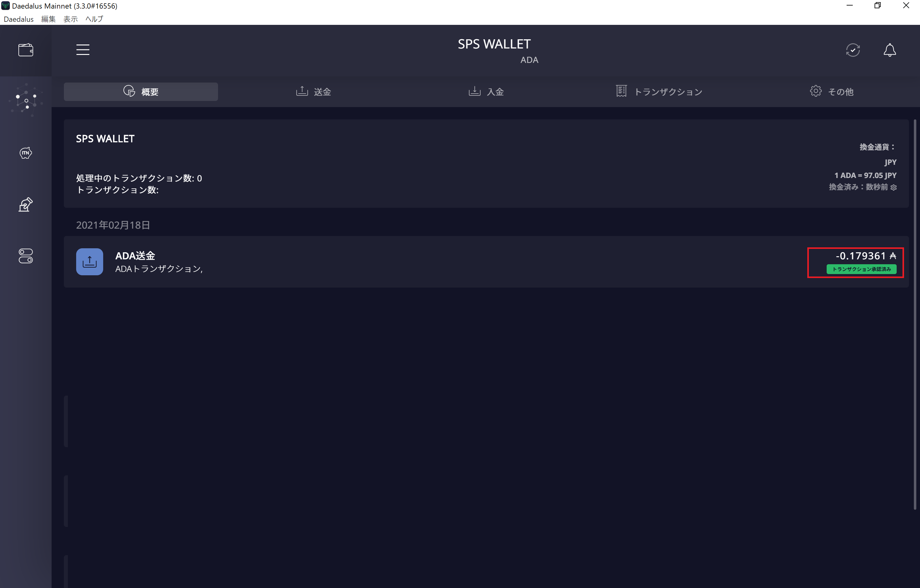Click the currency settings gear icon
Screen dimensions: 920x588
point(894,188)
